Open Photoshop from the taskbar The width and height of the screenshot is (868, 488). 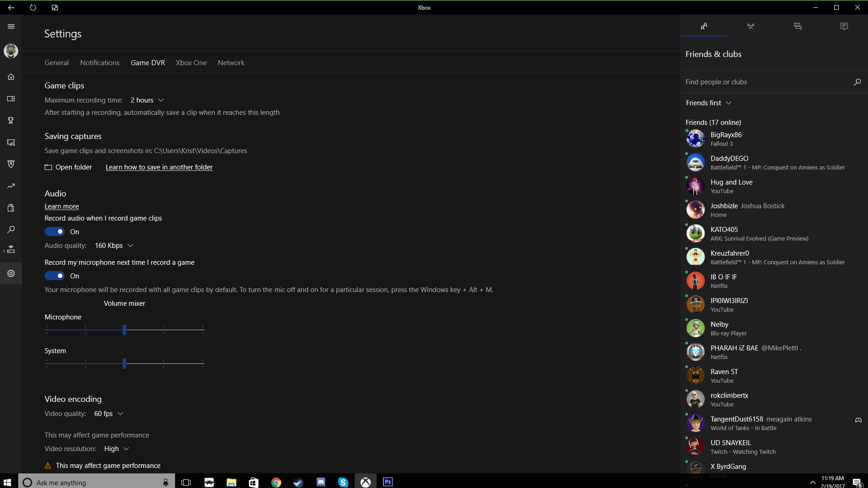[387, 482]
